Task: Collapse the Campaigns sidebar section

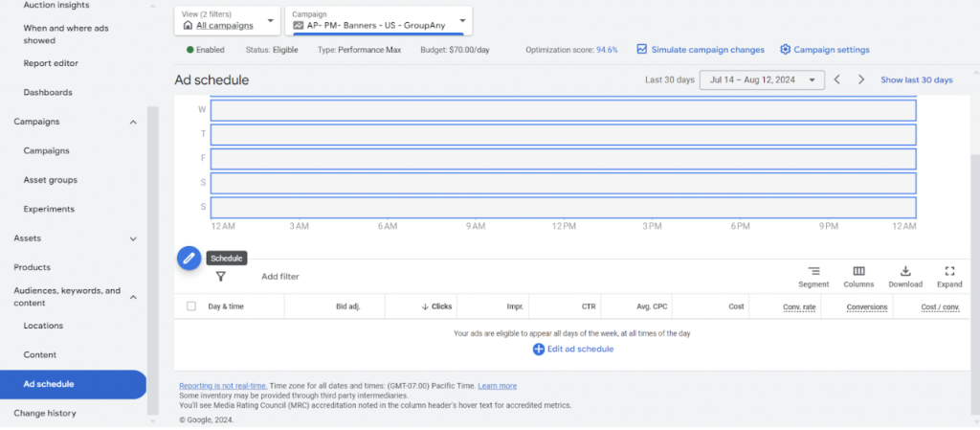Action: pos(133,122)
